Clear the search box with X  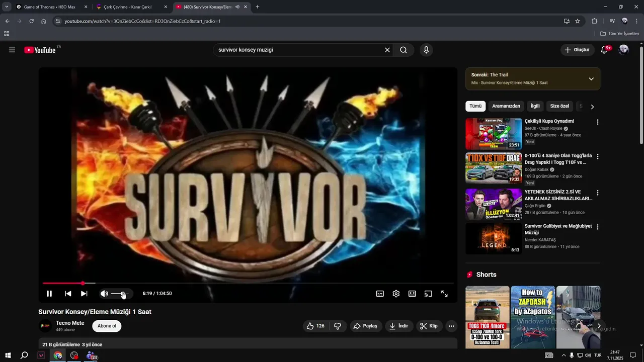tap(387, 50)
